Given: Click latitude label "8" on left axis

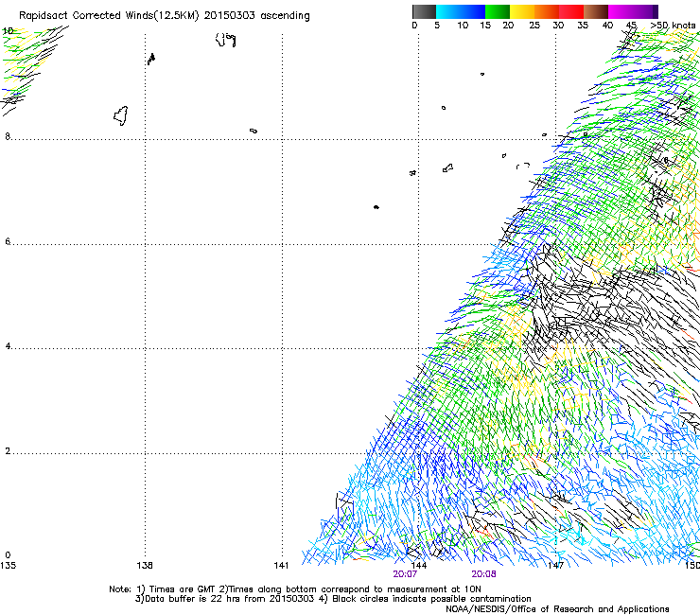Looking at the screenshot, I should coord(8,136).
